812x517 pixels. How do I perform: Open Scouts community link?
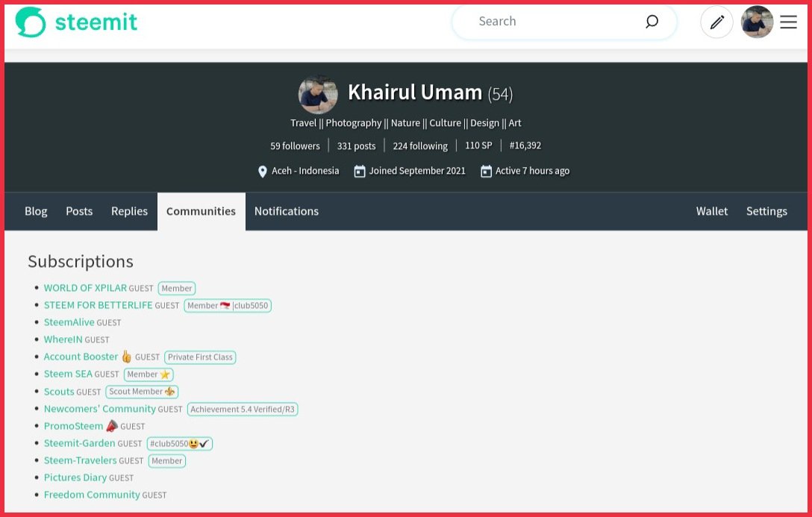[59, 391]
